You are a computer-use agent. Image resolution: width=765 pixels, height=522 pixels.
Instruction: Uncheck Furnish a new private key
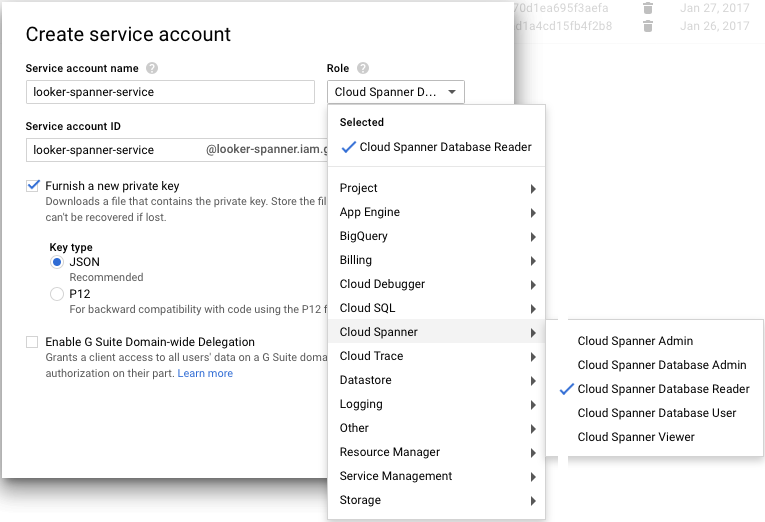tap(33, 186)
